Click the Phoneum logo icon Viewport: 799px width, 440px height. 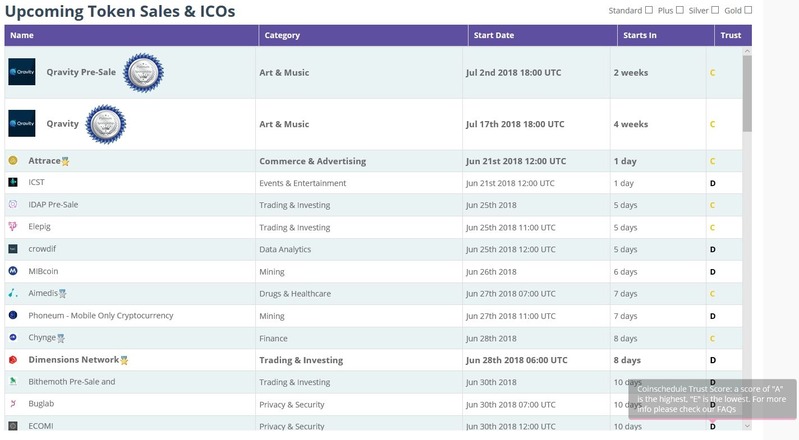13,315
